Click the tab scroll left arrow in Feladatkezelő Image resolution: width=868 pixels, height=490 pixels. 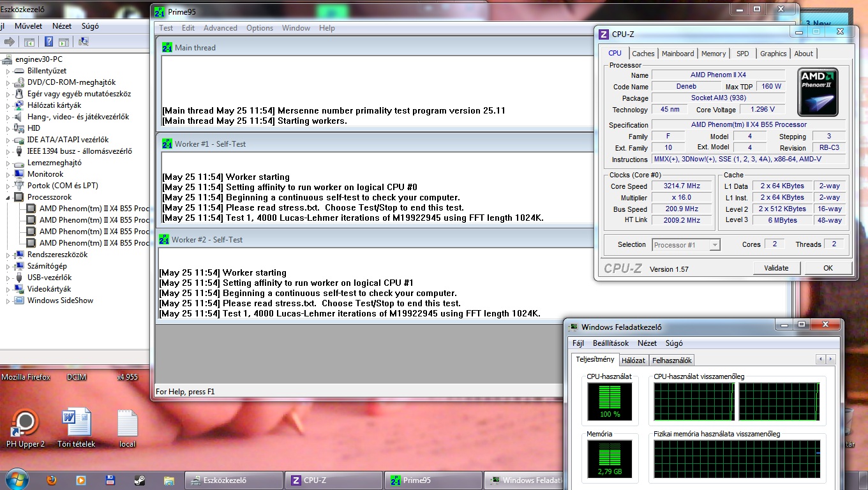coord(821,360)
